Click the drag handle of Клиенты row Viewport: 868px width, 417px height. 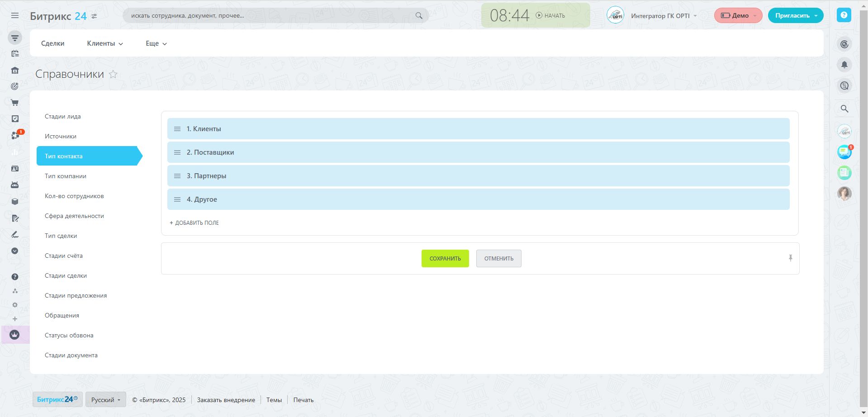[177, 129]
